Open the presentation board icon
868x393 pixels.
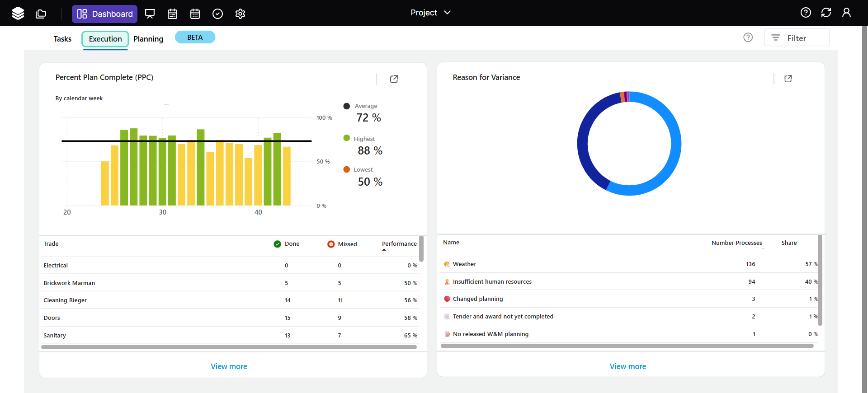[150, 14]
